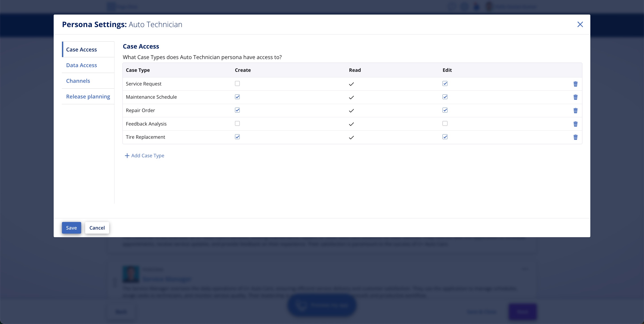The height and width of the screenshot is (324, 644).
Task: Delete the Service Request case type row
Action: point(575,84)
